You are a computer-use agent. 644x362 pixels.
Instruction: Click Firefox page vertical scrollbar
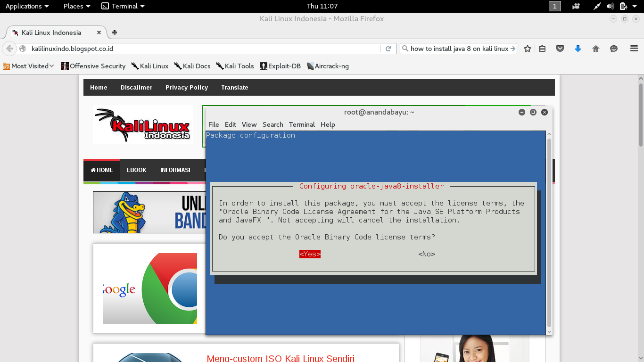[x=641, y=115]
